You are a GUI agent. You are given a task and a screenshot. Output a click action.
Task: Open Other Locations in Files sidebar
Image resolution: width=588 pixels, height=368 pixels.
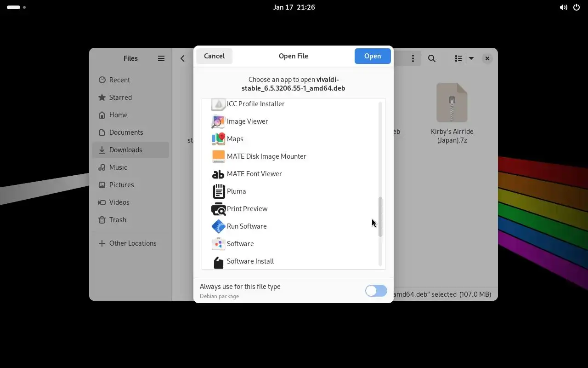(x=130, y=243)
